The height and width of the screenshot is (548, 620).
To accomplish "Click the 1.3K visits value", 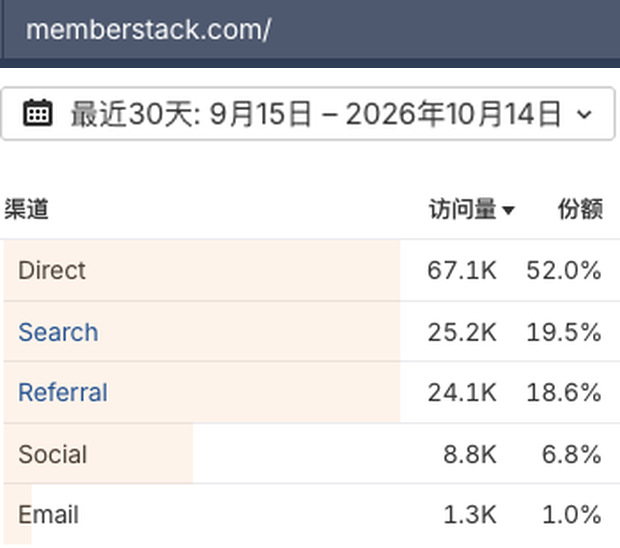I will (470, 515).
